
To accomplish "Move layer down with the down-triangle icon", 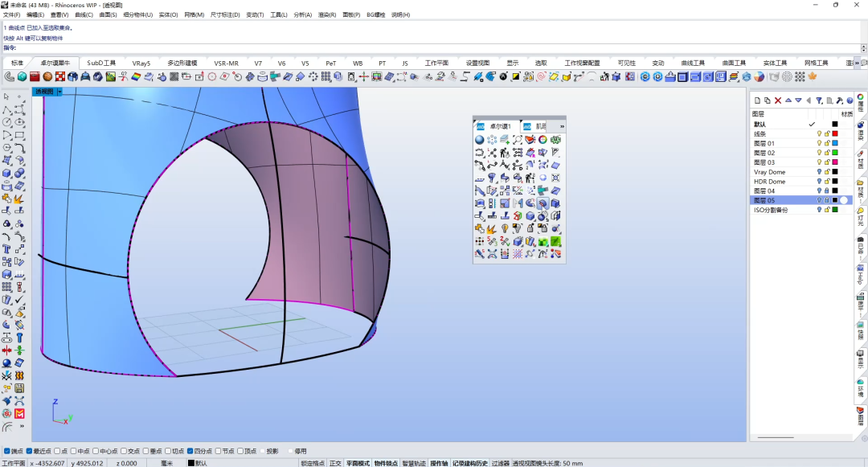I will [798, 100].
